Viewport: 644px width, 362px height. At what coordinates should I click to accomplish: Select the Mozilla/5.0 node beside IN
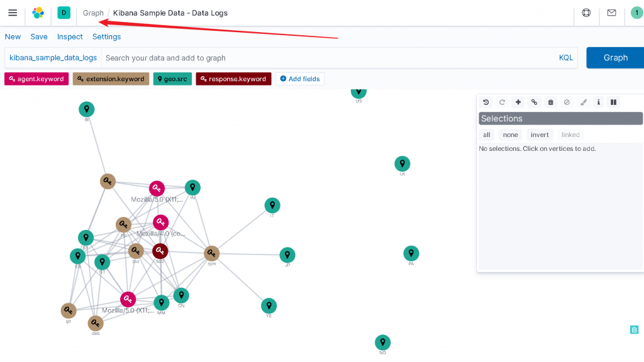(157, 189)
